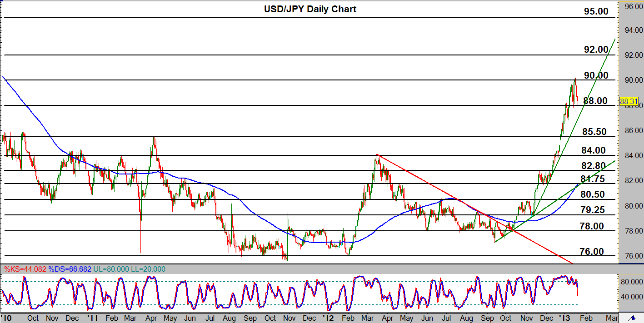This screenshot has width=644, height=323.
Task: Click the bold 79.25 level label
Action: 592,210
